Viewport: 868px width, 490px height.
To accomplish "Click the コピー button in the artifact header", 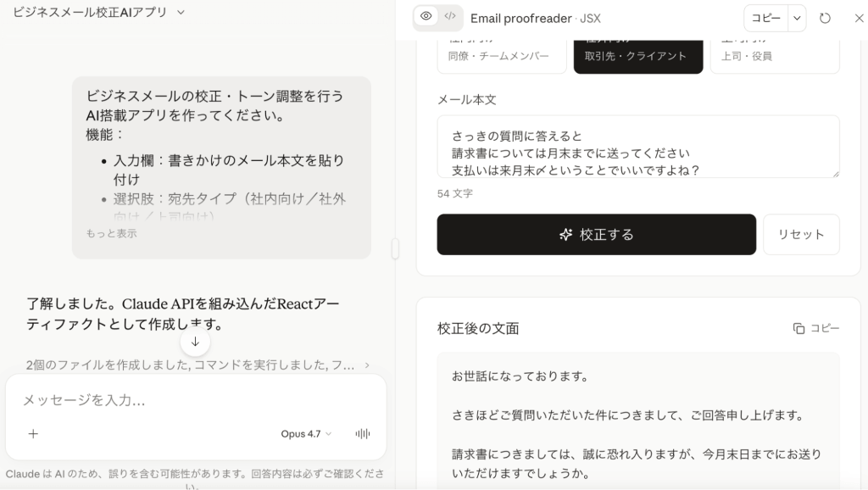I will click(765, 19).
